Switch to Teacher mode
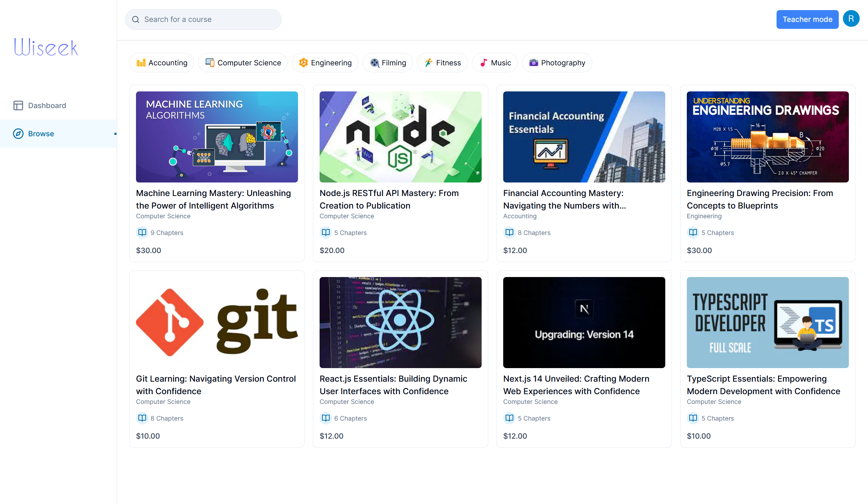The width and height of the screenshot is (868, 504). 807,19
